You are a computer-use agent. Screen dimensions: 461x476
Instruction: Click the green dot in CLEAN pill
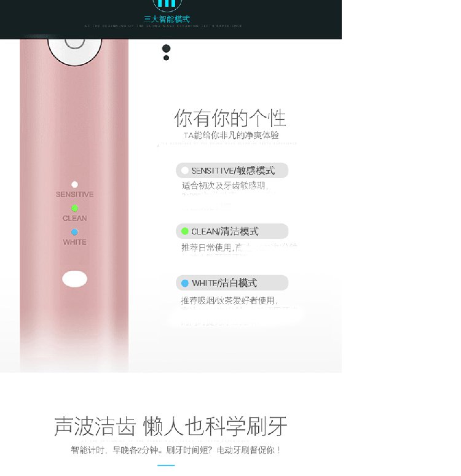tap(185, 232)
